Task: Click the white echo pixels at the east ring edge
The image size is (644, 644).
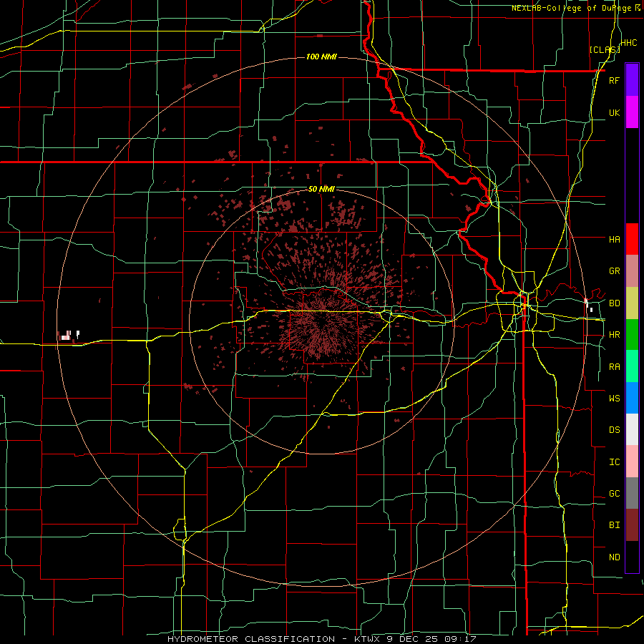Action: click(x=589, y=306)
